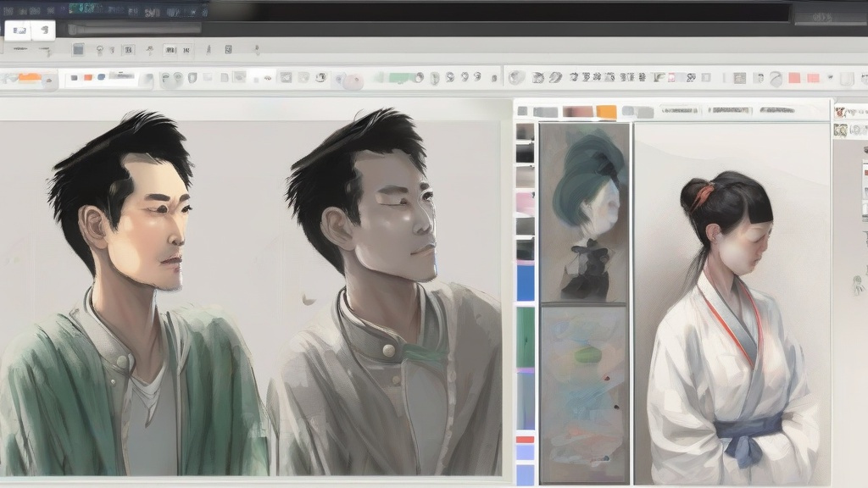The height and width of the screenshot is (488, 868).
Task: Select the gray square icon in upper toolbar
Action: 78,50
